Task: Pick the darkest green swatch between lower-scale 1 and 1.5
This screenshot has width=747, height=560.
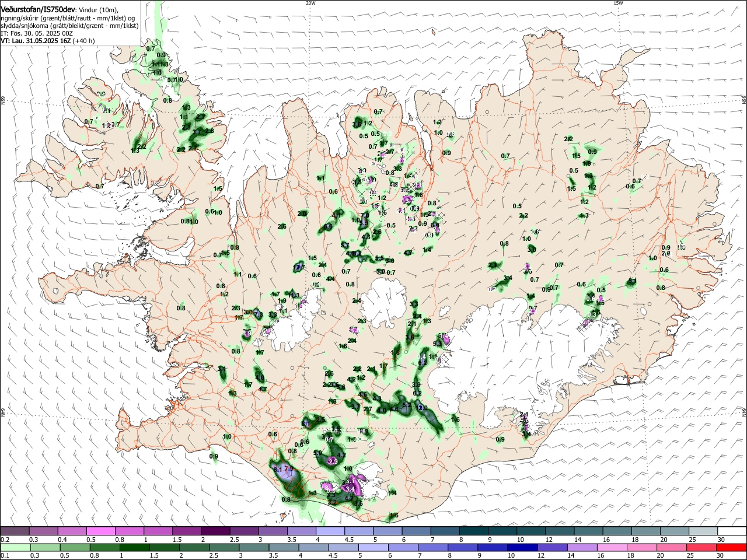Action: click(135, 547)
